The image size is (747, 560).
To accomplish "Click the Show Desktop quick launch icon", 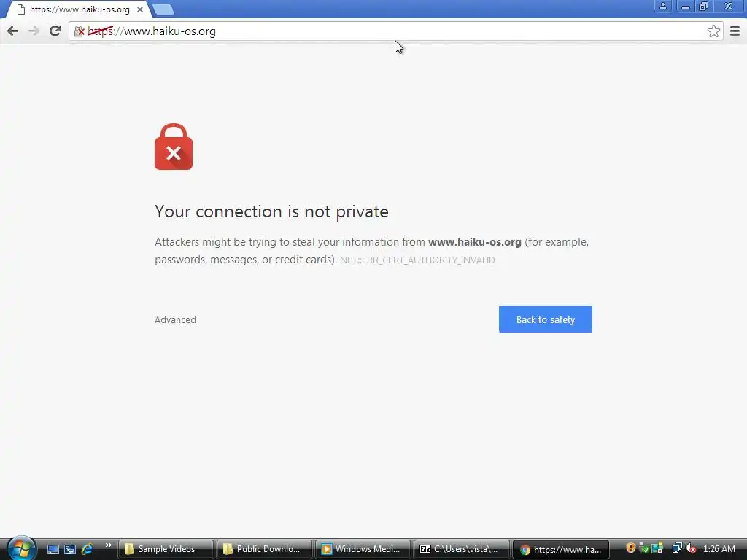I will [53, 549].
